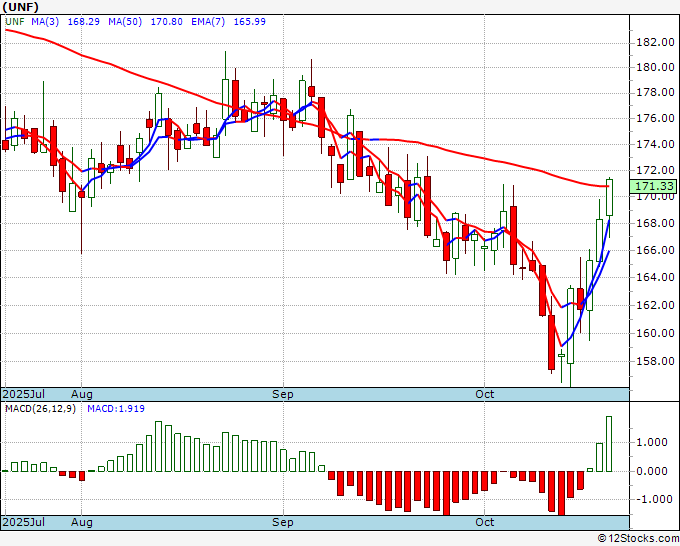The image size is (680, 546).
Task: Click the tallest green MACD histogram bar
Action: pos(609,444)
